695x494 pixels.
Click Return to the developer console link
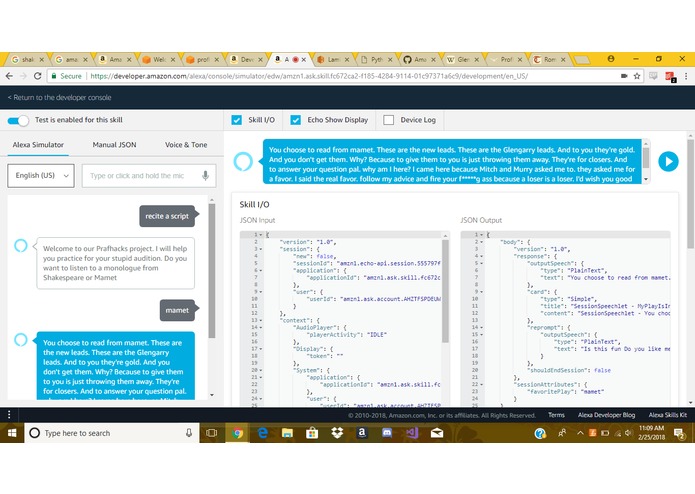pos(59,97)
